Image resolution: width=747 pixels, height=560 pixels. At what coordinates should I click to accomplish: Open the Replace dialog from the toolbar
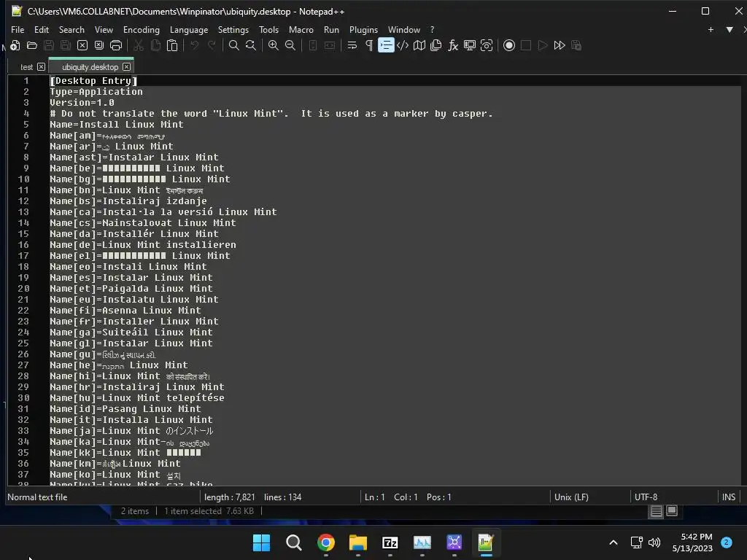point(251,45)
